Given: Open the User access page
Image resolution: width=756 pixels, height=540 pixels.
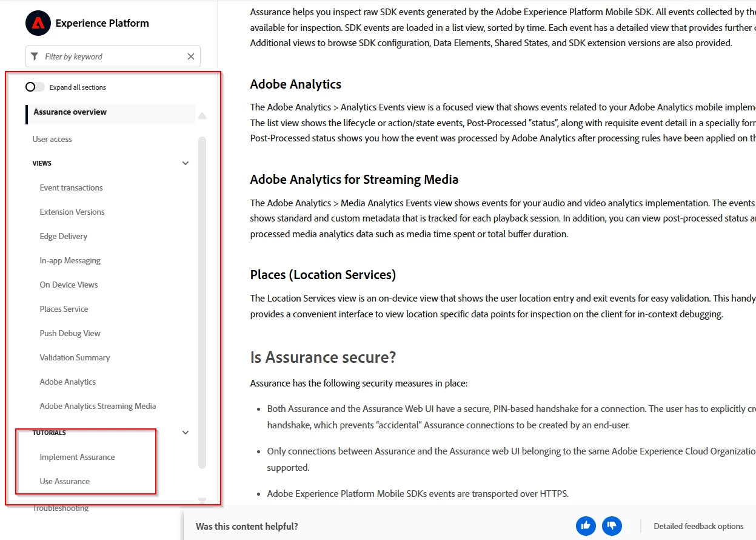Looking at the screenshot, I should (52, 139).
